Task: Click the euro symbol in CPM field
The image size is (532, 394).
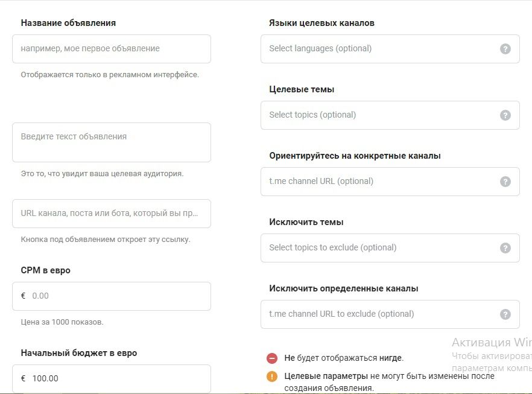Action: click(x=23, y=296)
